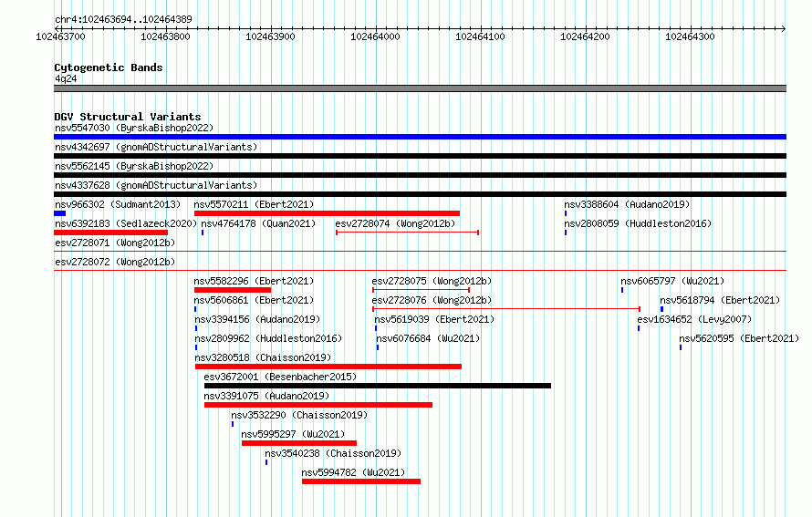The width and height of the screenshot is (812, 517).
Task: Select nsv3391075 (Audano2019) label
Action: pyautogui.click(x=266, y=396)
